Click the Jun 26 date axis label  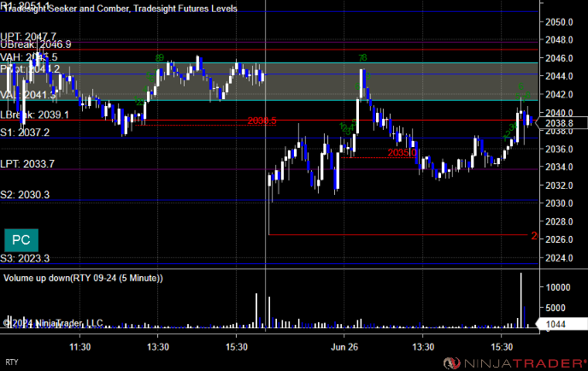(344, 347)
